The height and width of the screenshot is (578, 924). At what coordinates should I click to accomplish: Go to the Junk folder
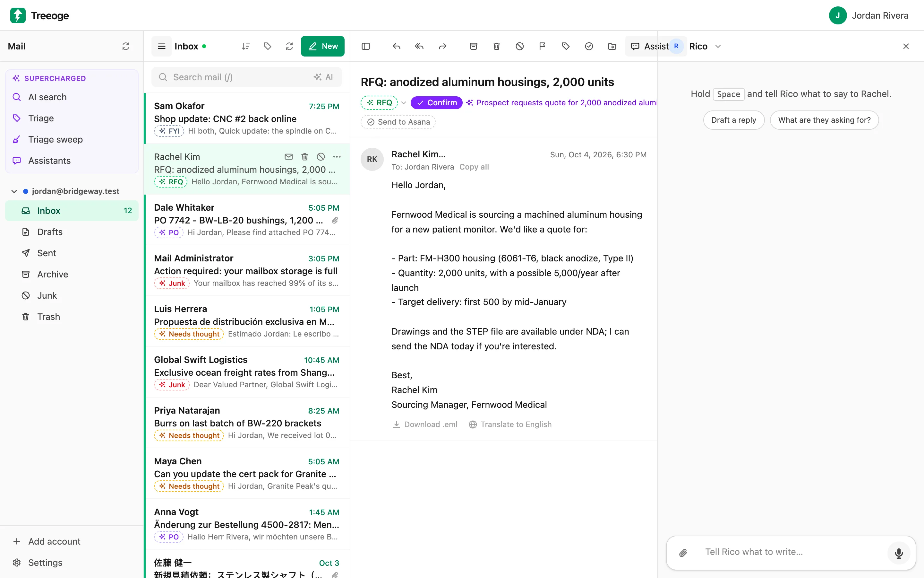[72, 295]
